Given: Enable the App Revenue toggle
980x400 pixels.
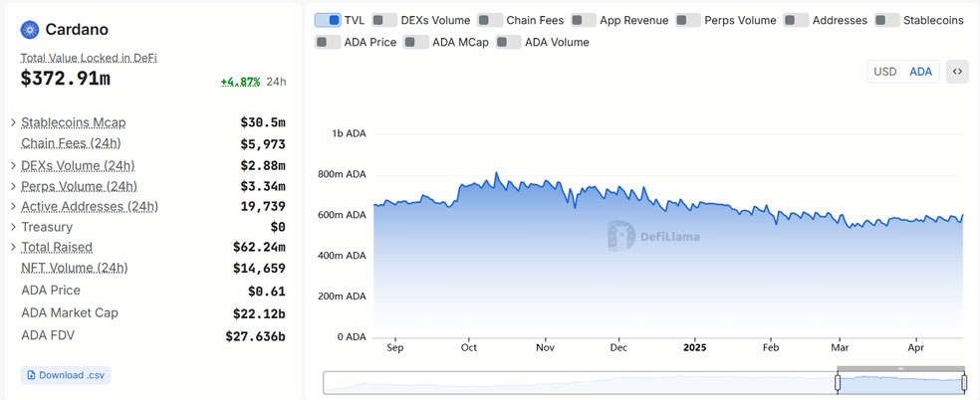Looking at the screenshot, I should pos(584,20).
